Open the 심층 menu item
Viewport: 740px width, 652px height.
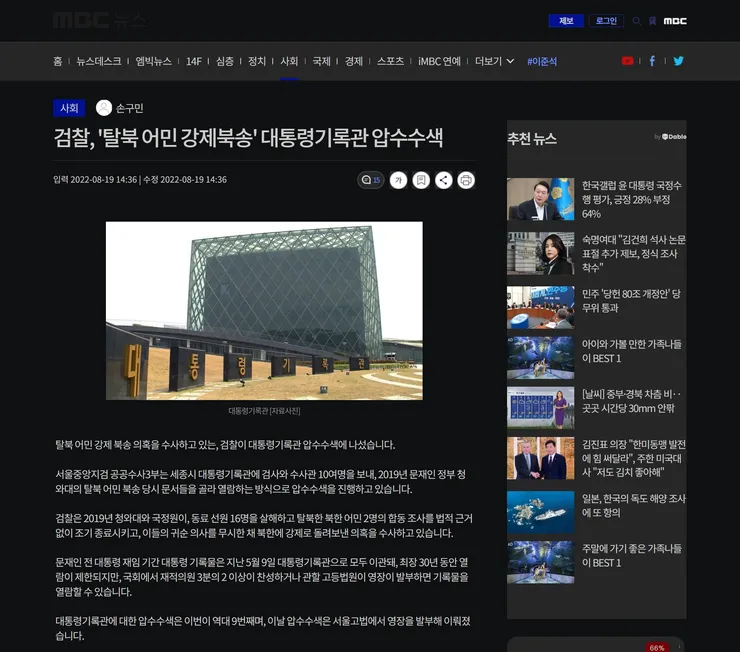[225, 61]
